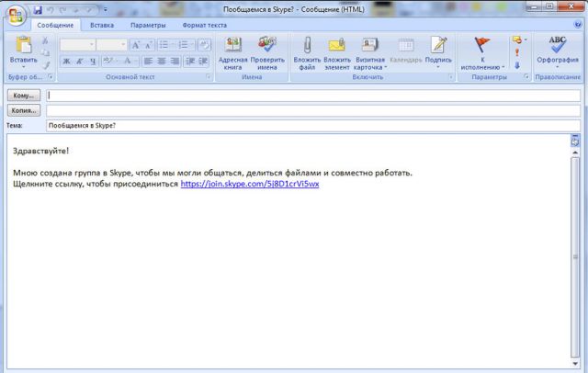Clear formatting with the eraser icon
The image size is (588, 373).
[x=204, y=45]
